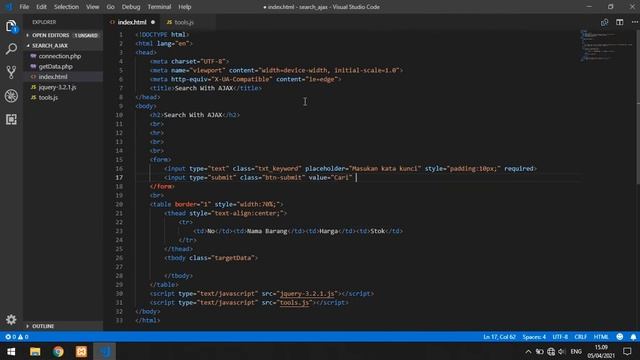Change indentation via Spaces: 4
Viewport: 640px width, 360px height.
click(534, 337)
